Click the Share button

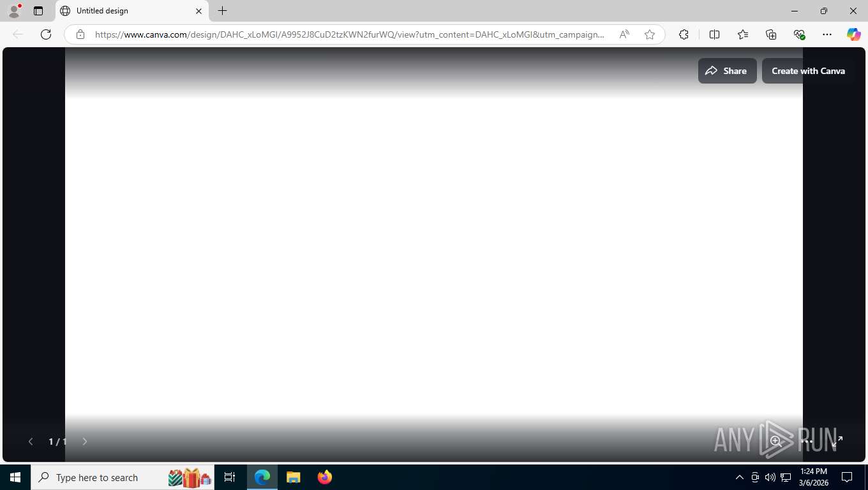[x=727, y=71]
